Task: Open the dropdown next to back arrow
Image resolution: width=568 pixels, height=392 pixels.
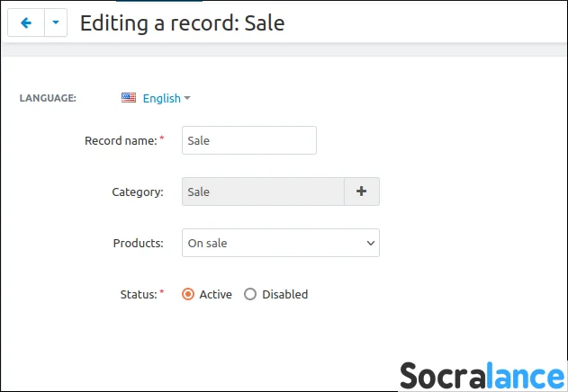Action: [55, 23]
